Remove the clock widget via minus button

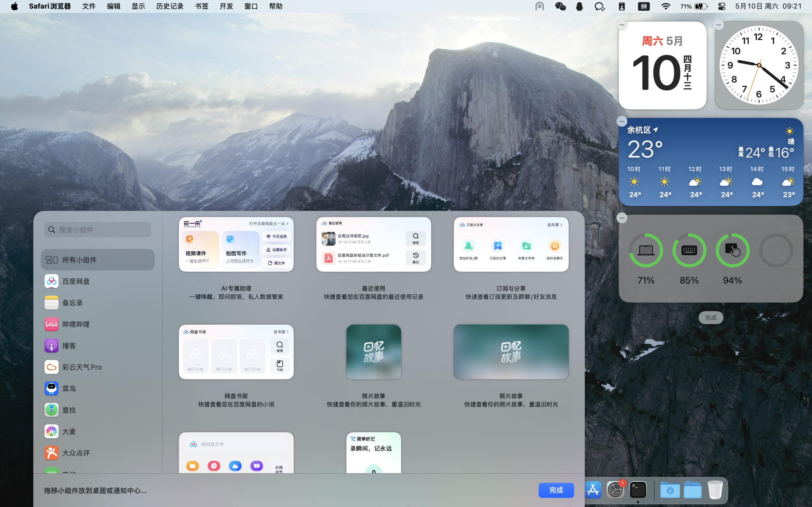click(718, 25)
